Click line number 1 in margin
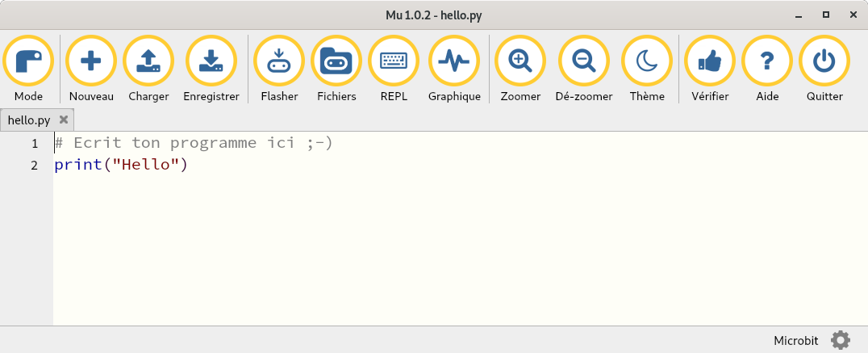The height and width of the screenshot is (353, 868). 35,144
